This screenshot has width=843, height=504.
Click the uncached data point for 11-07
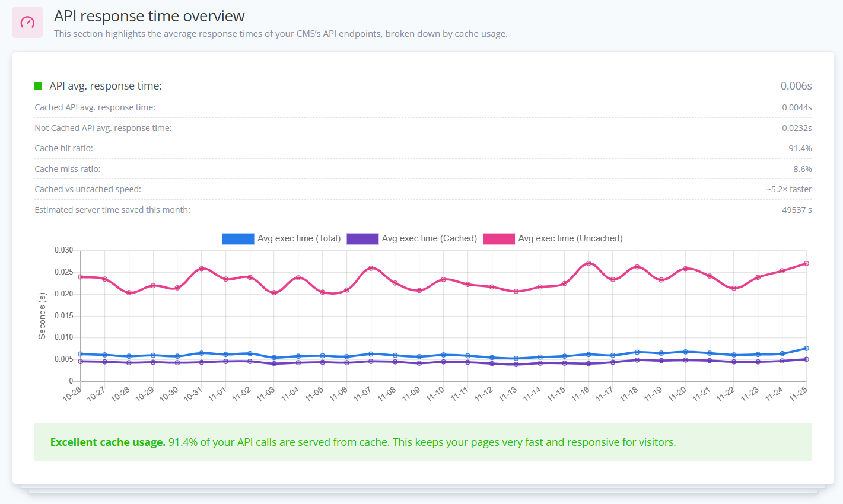(x=371, y=268)
